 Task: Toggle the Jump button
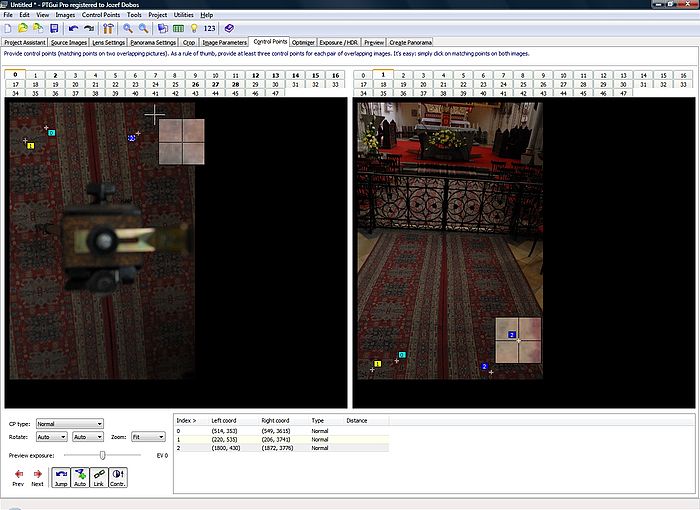point(60,476)
